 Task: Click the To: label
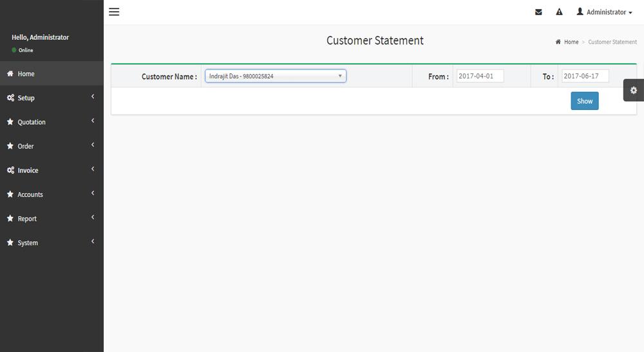tap(548, 77)
